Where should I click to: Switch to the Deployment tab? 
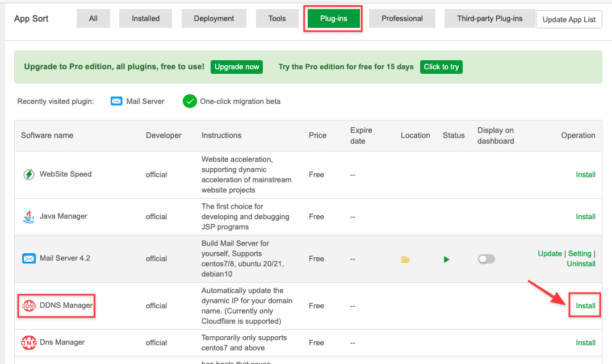pos(213,18)
